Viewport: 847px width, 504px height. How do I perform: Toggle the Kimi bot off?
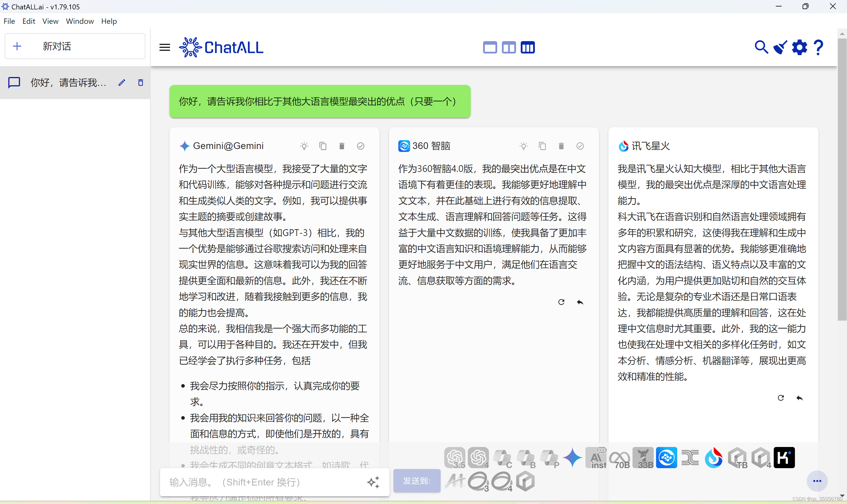784,458
